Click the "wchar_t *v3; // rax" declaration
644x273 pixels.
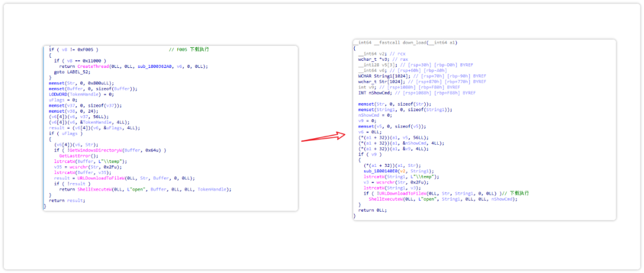pos(383,59)
